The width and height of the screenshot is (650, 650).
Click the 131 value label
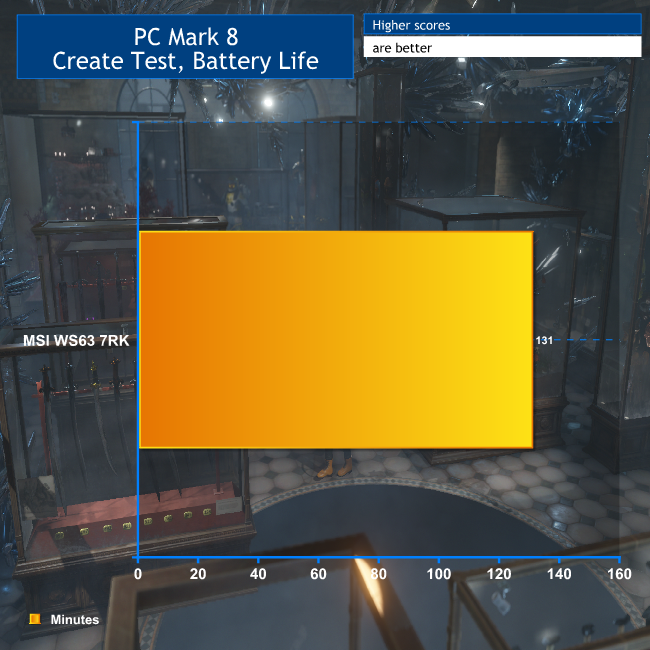544,340
